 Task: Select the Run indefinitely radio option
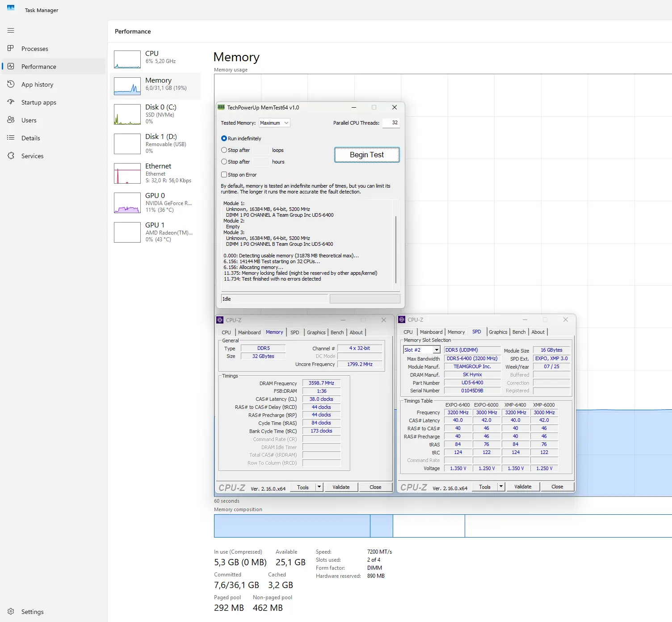224,139
